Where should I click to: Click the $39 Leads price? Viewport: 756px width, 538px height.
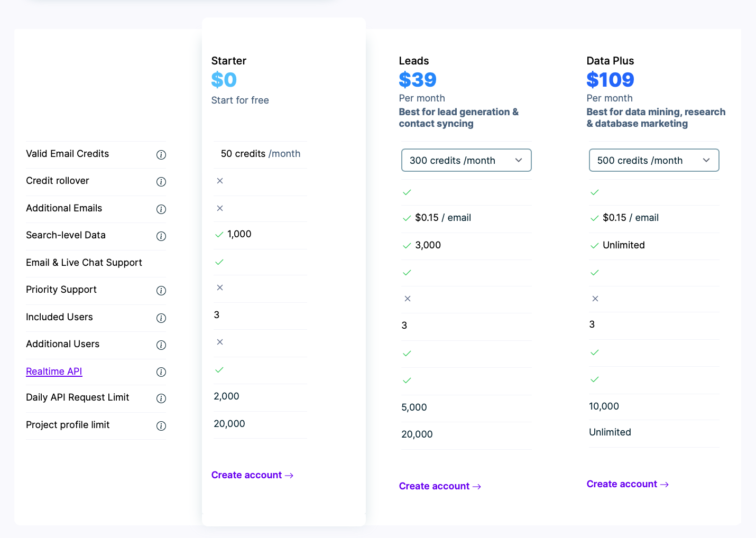click(417, 80)
